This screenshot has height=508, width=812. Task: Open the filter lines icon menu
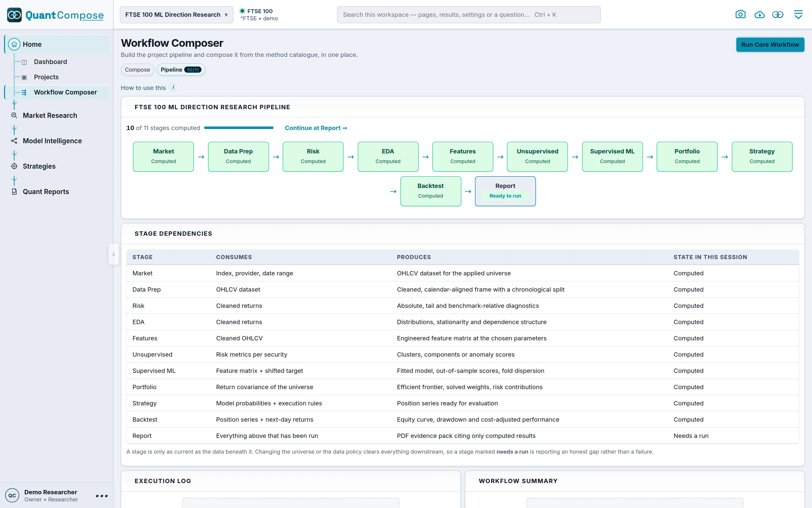pos(798,14)
